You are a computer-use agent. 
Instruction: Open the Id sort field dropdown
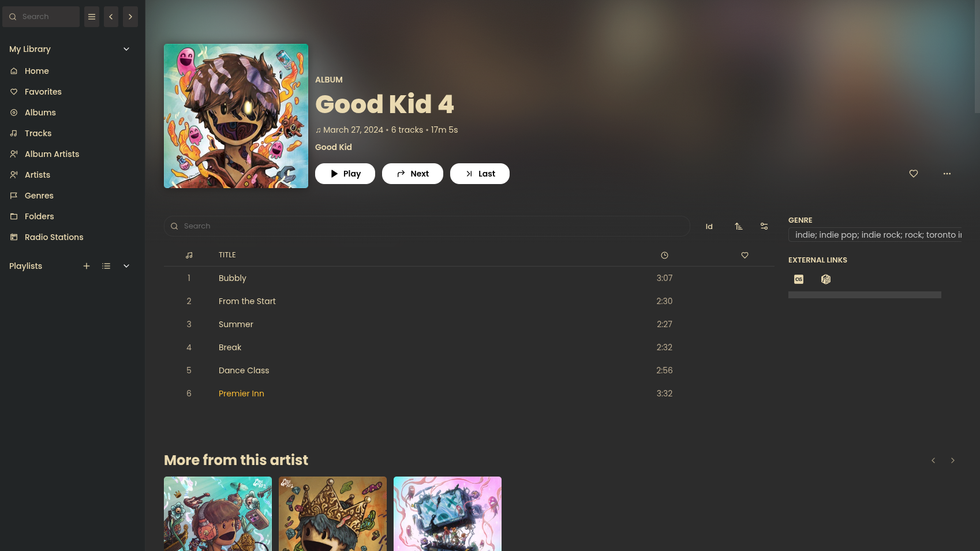click(x=709, y=226)
